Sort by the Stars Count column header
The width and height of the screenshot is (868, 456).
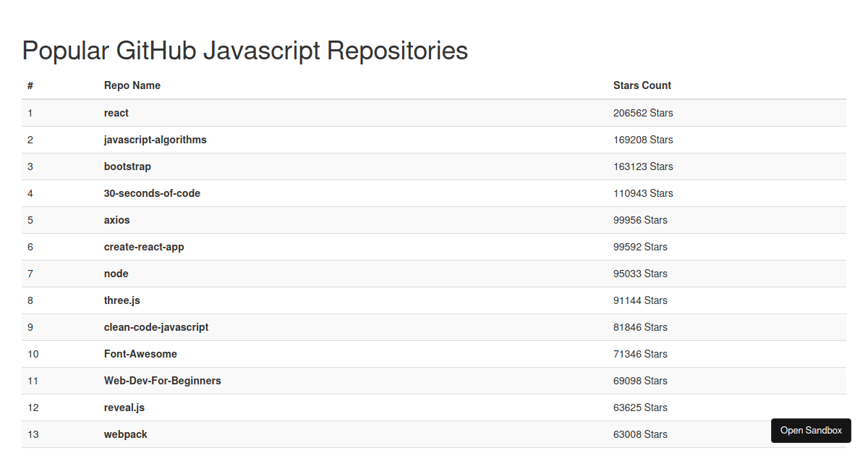click(x=642, y=85)
